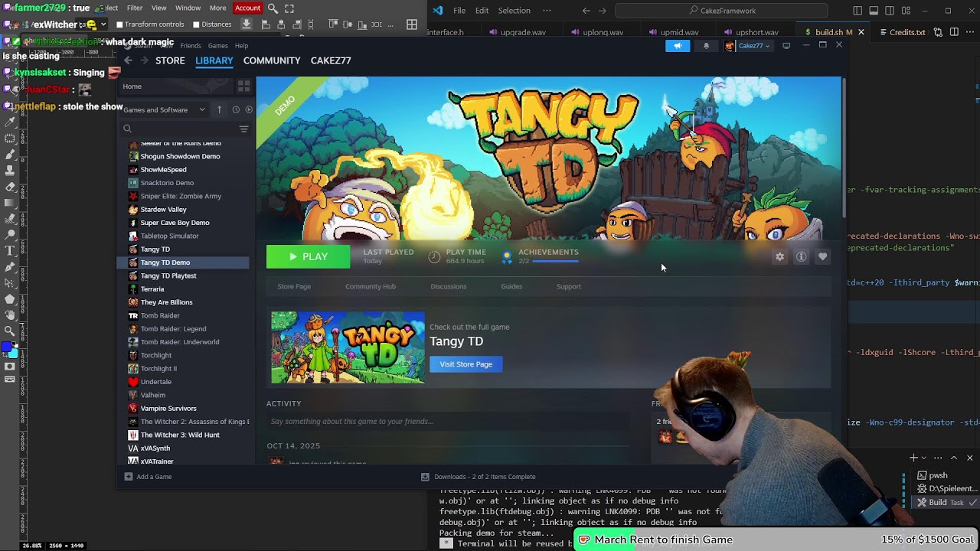The height and width of the screenshot is (551, 980).
Task: Open the Filter menu in Photopea
Action: click(x=135, y=8)
